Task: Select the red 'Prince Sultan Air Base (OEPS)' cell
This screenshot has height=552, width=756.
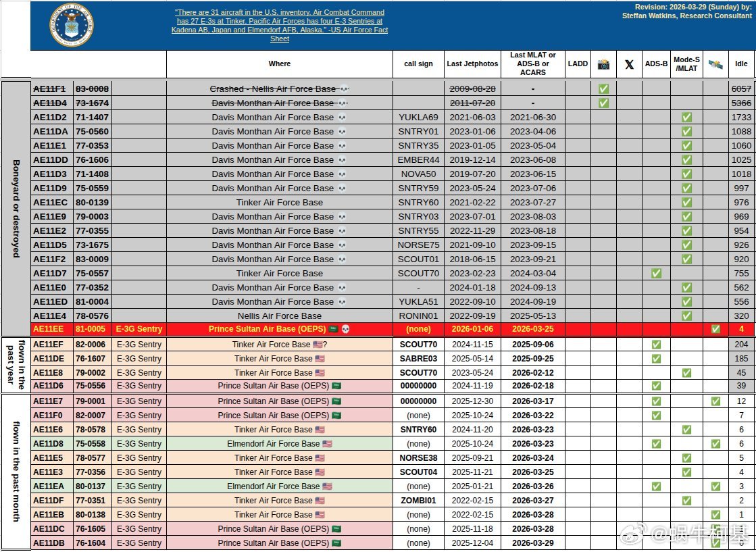Action: click(x=280, y=329)
